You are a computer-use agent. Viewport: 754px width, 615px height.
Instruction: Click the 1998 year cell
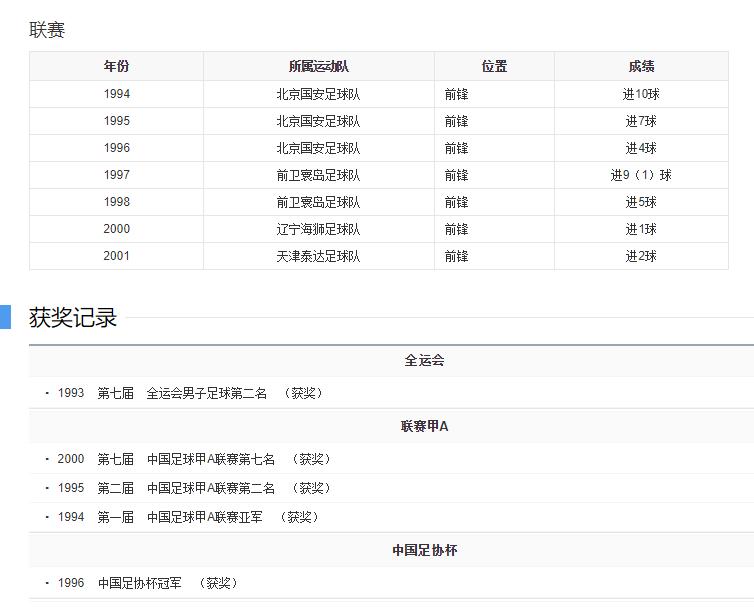click(x=116, y=201)
